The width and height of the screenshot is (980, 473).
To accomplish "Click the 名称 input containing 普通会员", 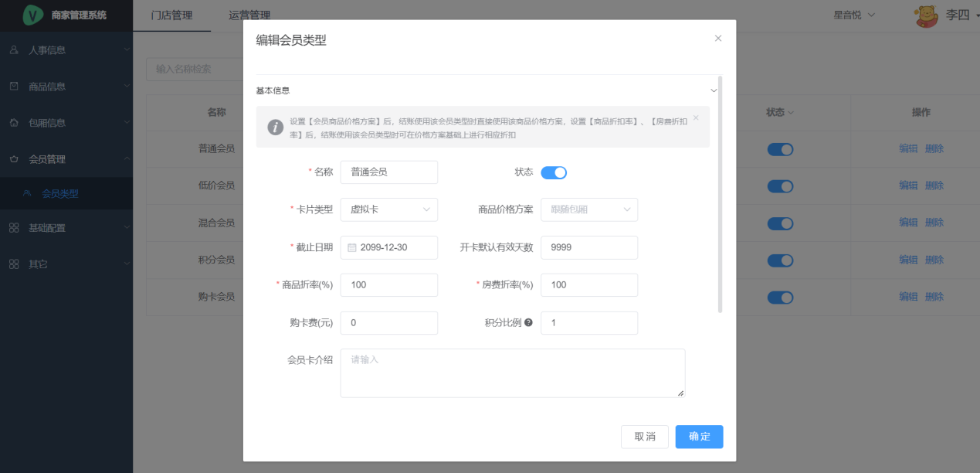I will coord(388,172).
